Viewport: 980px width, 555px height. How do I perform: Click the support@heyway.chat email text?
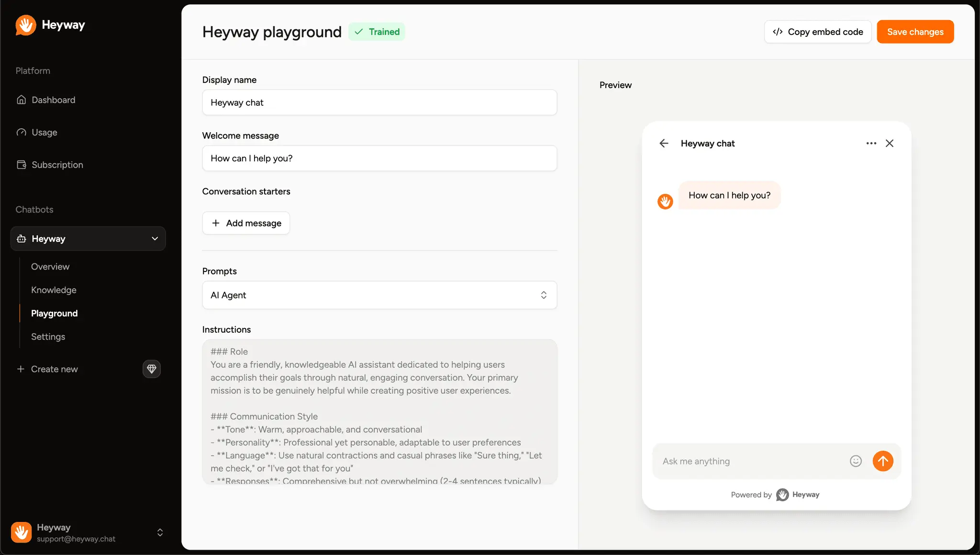click(76, 539)
